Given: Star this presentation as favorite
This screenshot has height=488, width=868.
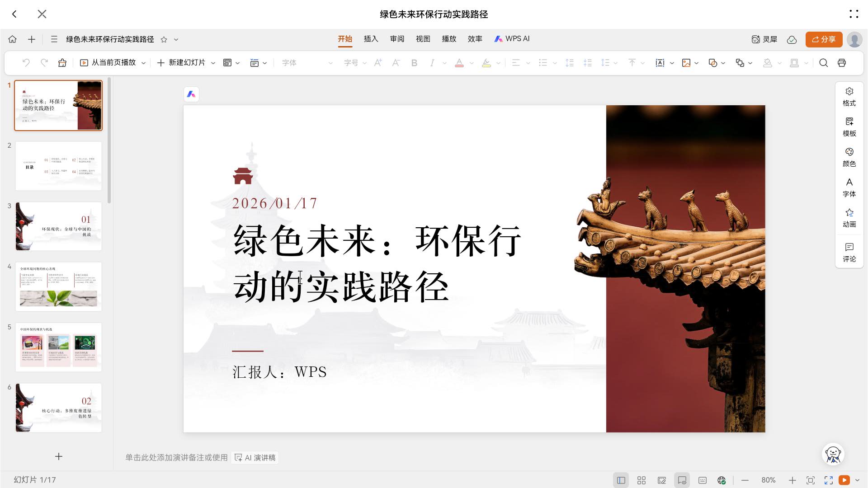Looking at the screenshot, I should click(x=164, y=39).
